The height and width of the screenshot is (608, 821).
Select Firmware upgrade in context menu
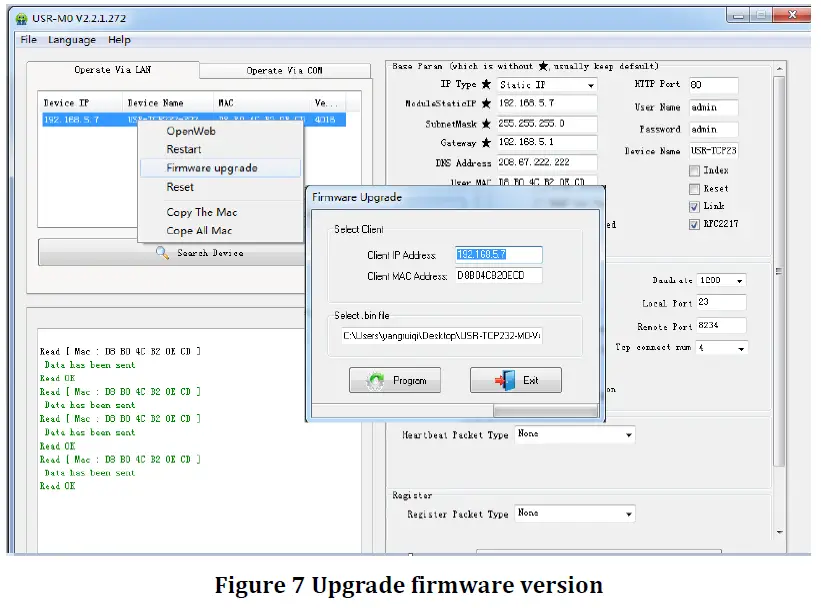[220, 168]
